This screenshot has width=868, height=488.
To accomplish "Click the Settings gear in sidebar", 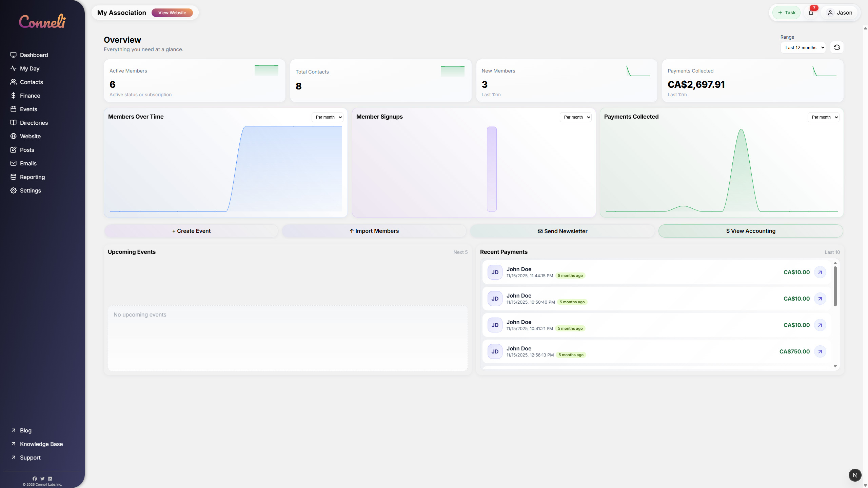I will click(14, 190).
